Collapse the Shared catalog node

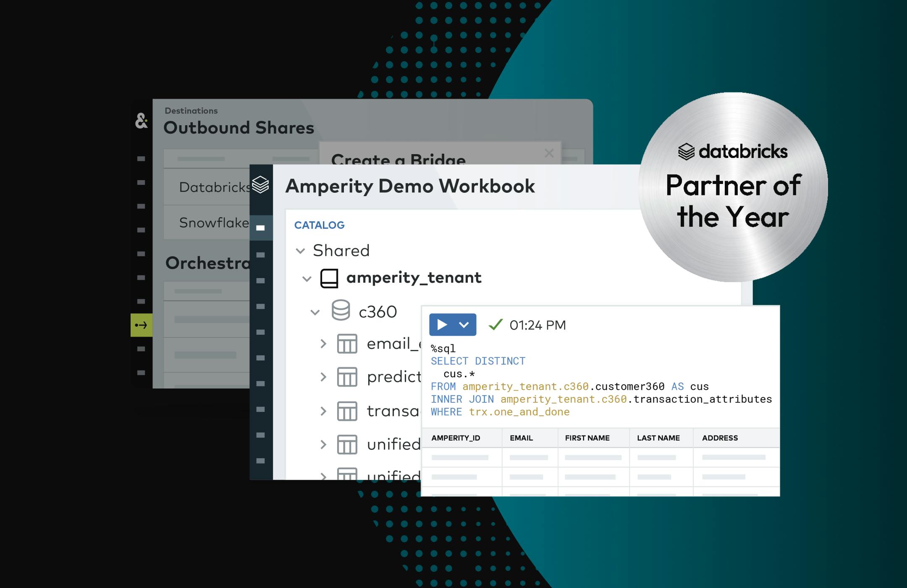(300, 250)
